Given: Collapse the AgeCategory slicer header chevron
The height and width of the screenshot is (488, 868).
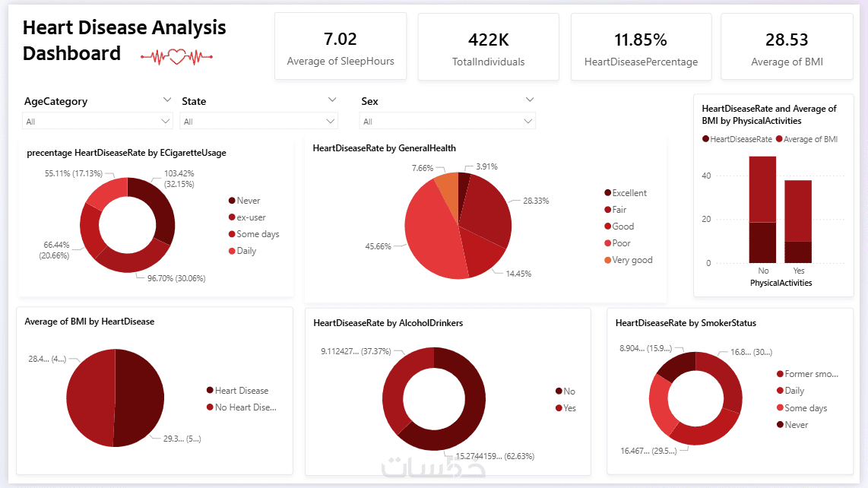Looking at the screenshot, I should pyautogui.click(x=166, y=100).
